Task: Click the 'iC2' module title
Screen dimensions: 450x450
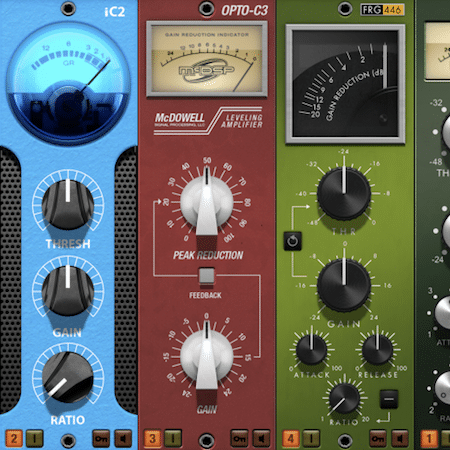Action: [x=115, y=12]
